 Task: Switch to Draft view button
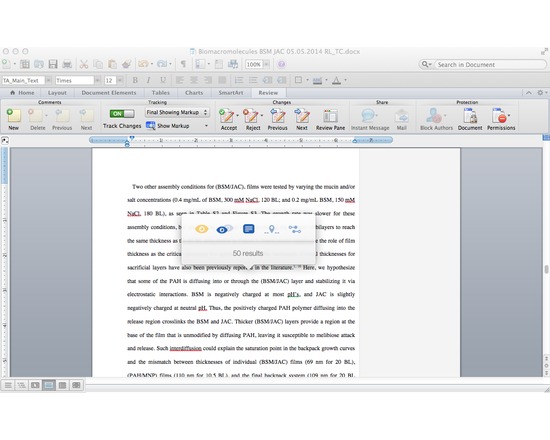8,385
